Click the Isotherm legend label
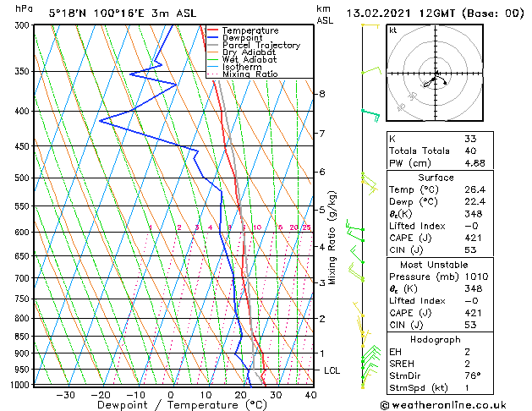 click(242, 67)
